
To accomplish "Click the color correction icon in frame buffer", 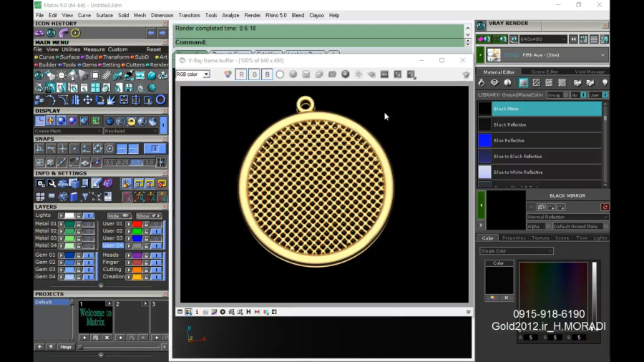I will pyautogui.click(x=228, y=74).
